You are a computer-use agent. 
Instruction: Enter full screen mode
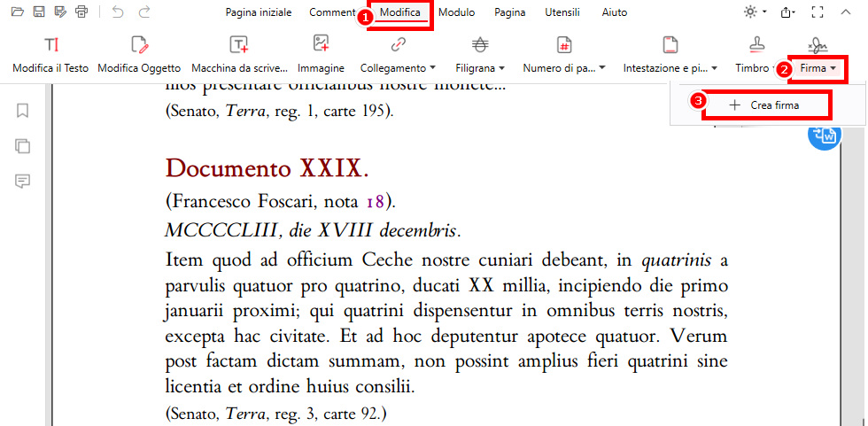(818, 12)
